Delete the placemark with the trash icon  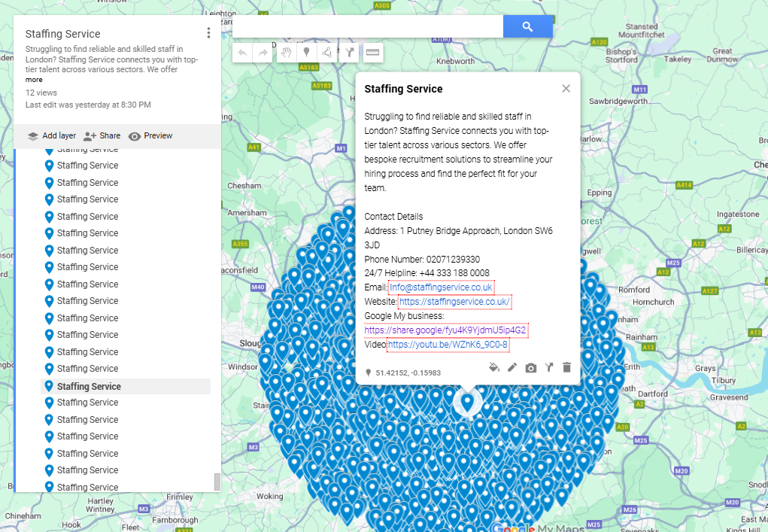pos(567,367)
